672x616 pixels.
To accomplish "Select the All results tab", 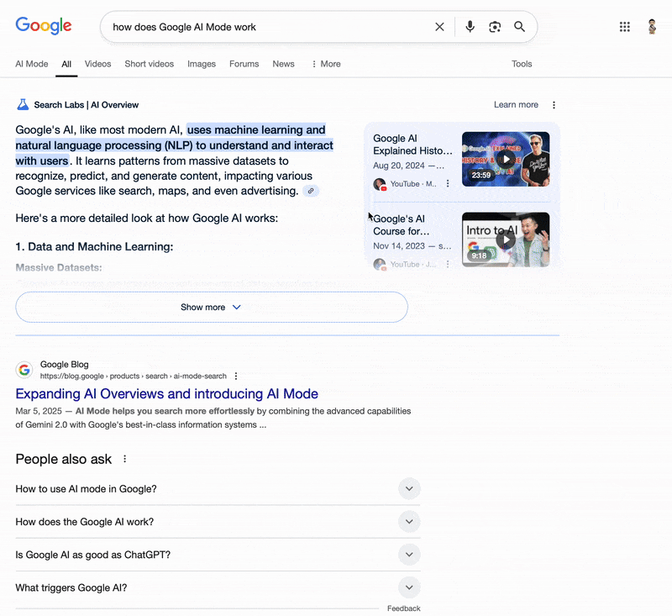I will point(66,64).
